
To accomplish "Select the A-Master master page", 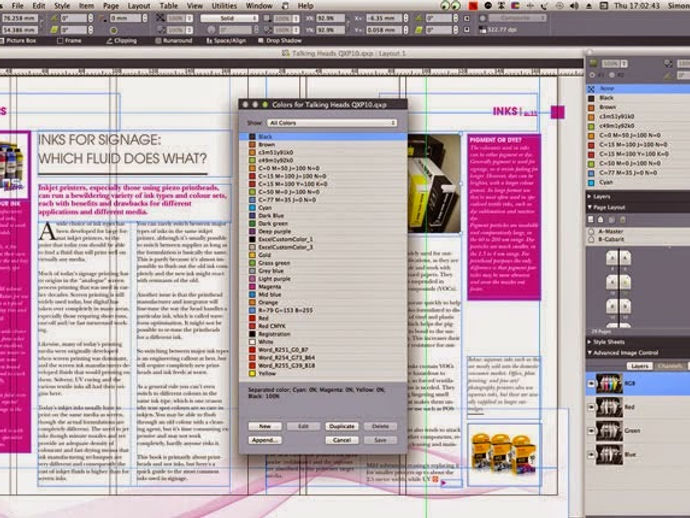I will pyautogui.click(x=638, y=231).
